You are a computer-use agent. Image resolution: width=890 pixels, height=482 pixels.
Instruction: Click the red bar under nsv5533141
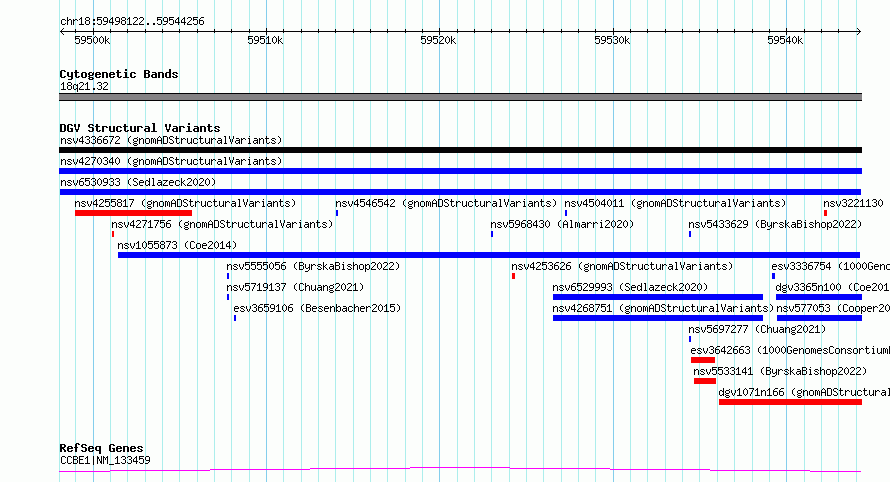705,381
